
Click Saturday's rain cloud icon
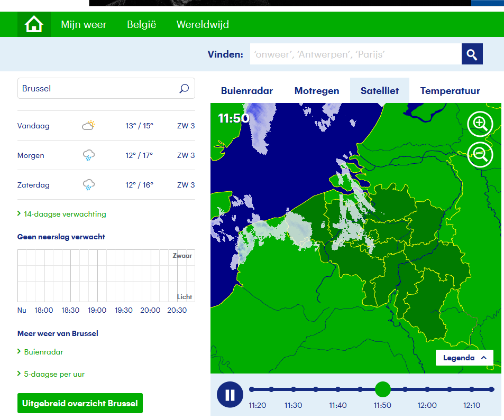(x=89, y=185)
